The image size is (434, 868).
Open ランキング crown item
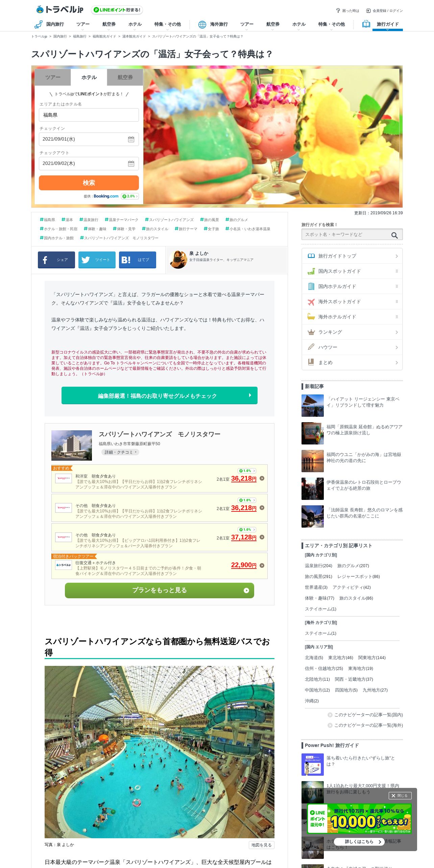(x=352, y=332)
